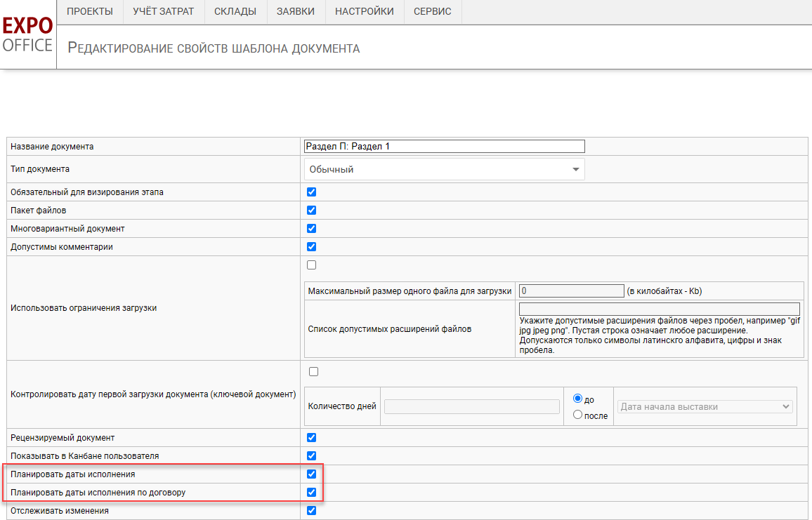Open the Настройки menu
The height and width of the screenshot is (520, 812).
(x=364, y=11)
